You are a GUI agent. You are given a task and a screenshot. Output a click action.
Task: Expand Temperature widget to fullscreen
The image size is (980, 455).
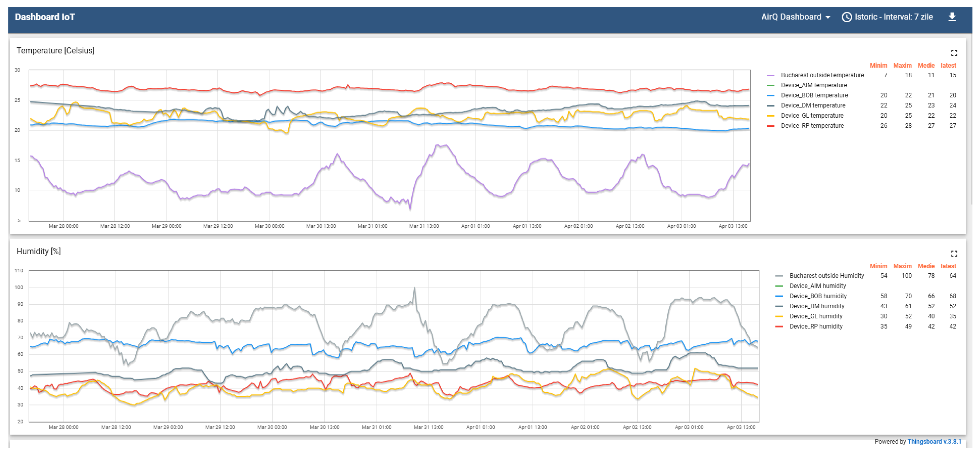[x=954, y=53]
